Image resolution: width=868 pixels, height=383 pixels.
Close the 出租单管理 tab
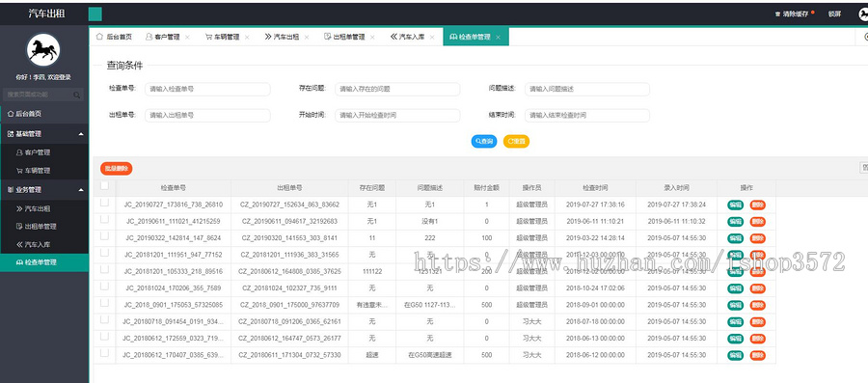(x=372, y=37)
